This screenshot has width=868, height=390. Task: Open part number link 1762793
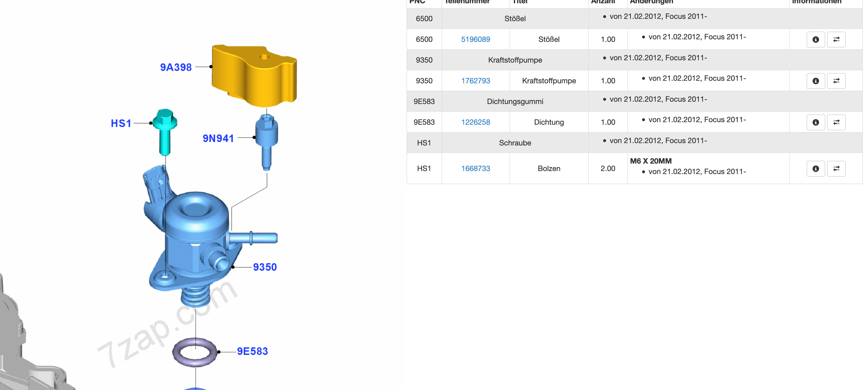pos(475,81)
